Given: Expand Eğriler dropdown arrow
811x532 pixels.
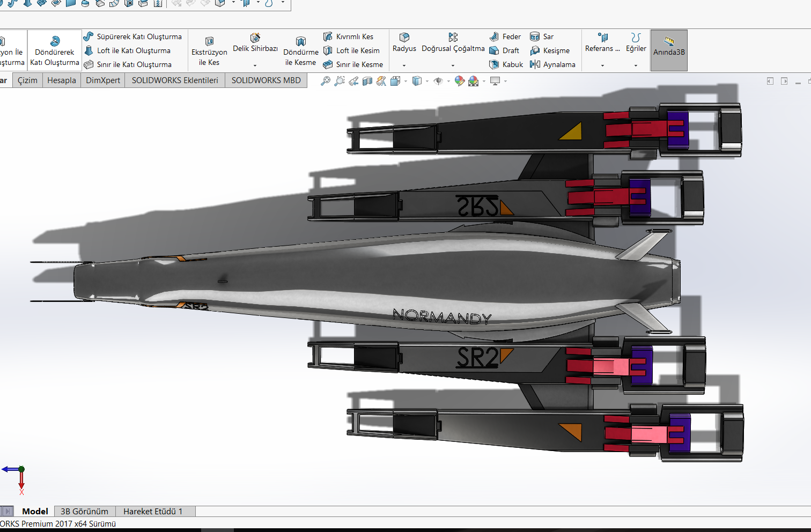Looking at the screenshot, I should point(636,65).
